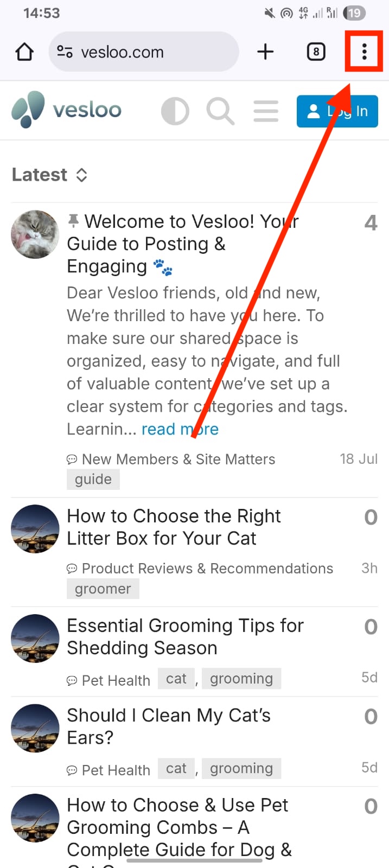Open a new tab with plus icon

point(265,52)
